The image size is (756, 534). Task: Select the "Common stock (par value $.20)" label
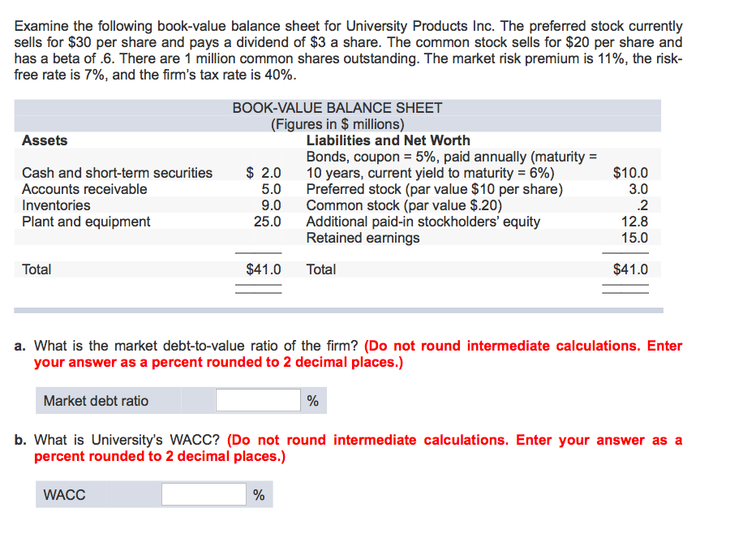click(404, 205)
